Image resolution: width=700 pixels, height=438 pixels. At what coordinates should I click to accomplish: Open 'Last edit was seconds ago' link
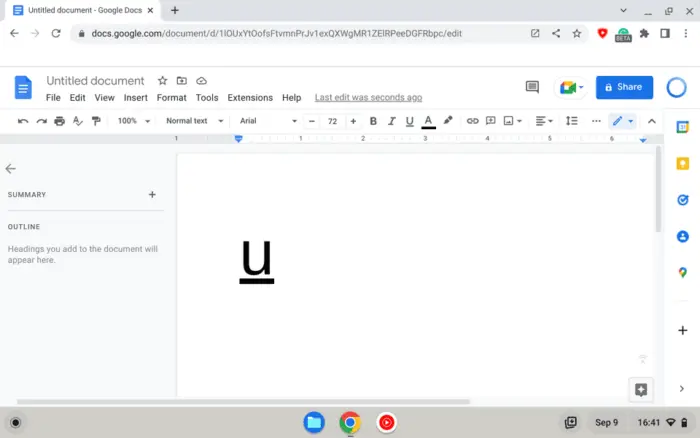click(368, 97)
